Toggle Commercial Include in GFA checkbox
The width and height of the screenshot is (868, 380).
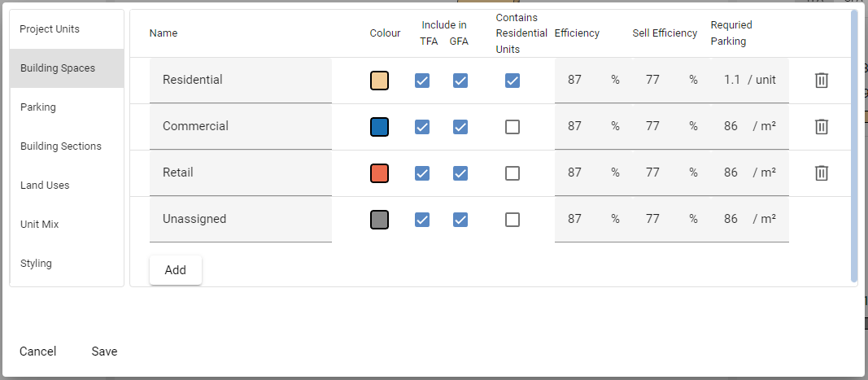tap(460, 127)
